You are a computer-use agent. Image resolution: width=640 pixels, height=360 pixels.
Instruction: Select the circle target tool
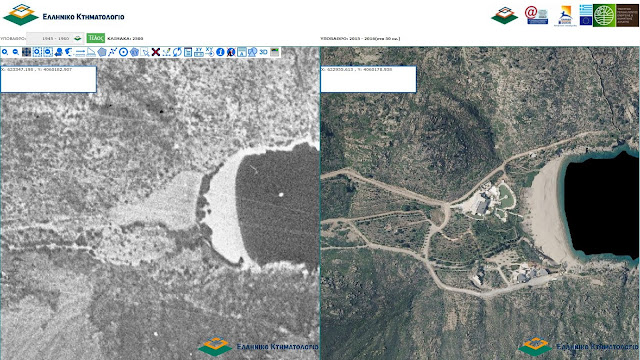pyautogui.click(x=123, y=52)
